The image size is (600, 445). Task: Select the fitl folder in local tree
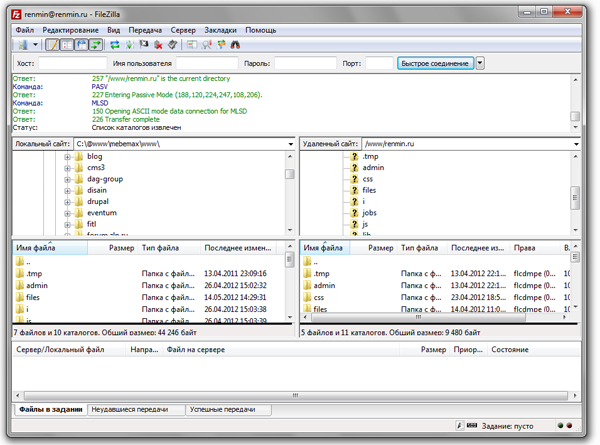point(91,224)
